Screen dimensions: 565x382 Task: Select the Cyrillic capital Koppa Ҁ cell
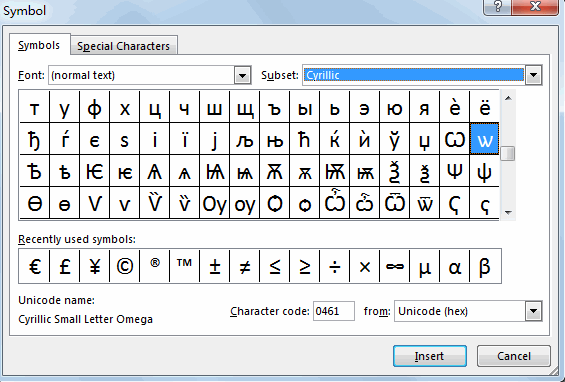tap(455, 203)
